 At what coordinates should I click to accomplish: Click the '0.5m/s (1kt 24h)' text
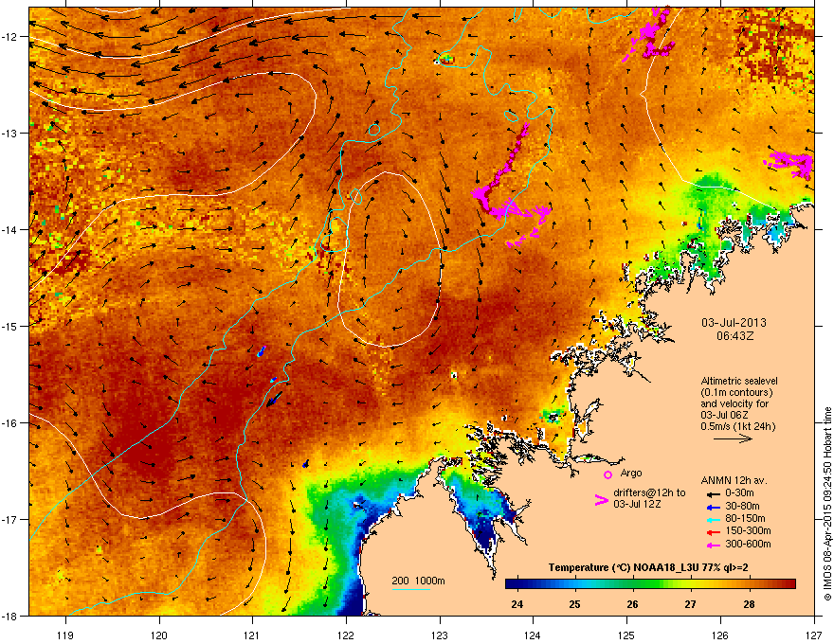pos(738,427)
